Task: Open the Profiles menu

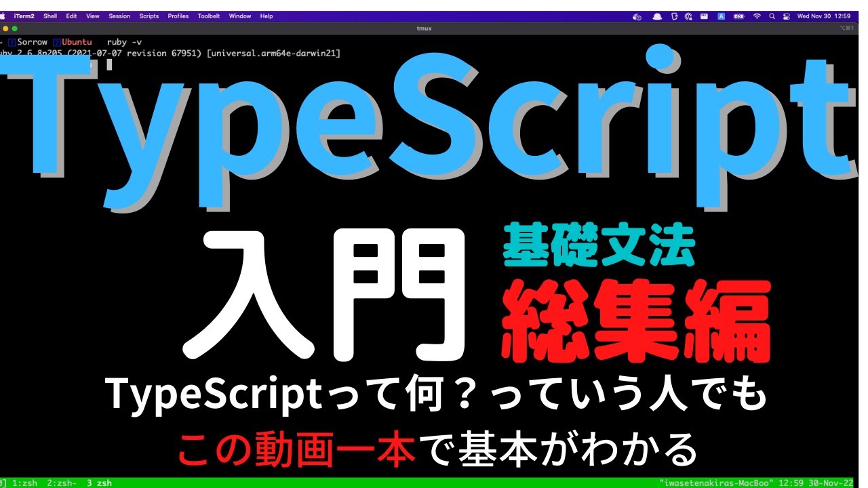Action: click(178, 16)
